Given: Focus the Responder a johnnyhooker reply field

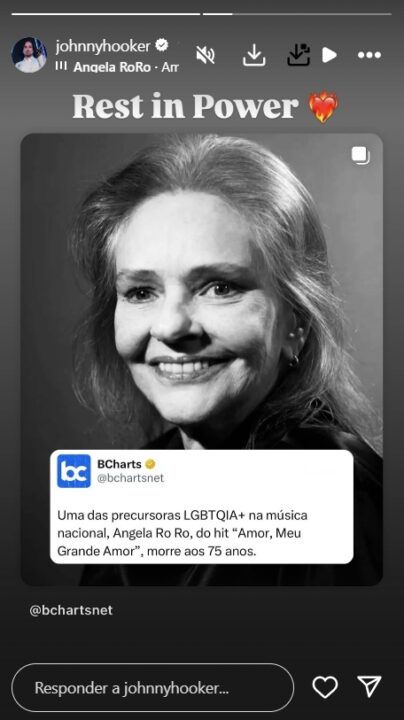Looking at the screenshot, I should [152, 687].
